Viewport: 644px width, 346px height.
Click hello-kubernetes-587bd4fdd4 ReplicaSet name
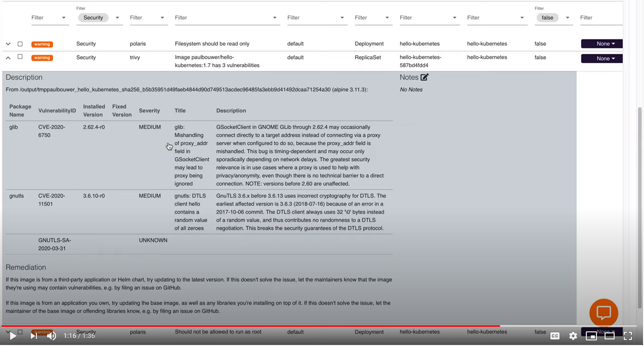pyautogui.click(x=420, y=61)
